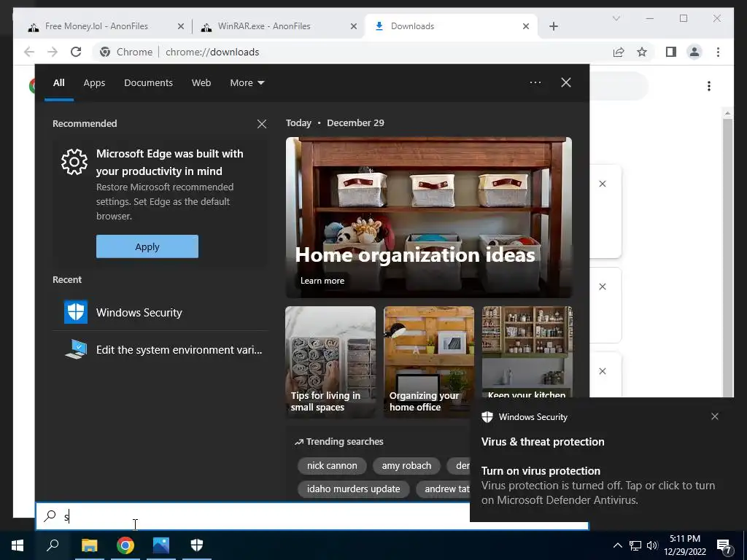The height and width of the screenshot is (560, 747).
Task: Click the Today December 29 header
Action: (335, 122)
